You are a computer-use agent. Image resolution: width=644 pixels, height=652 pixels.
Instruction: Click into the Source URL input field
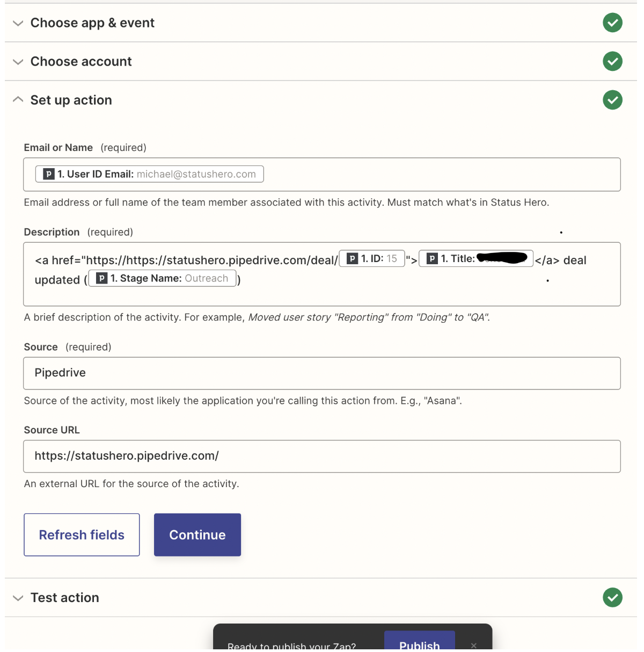pos(322,457)
